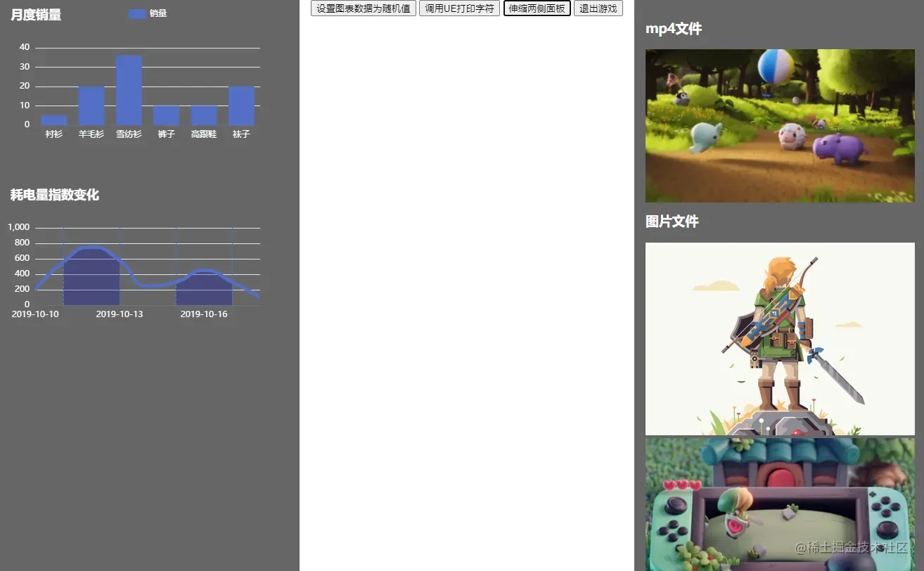
Task: Click the 雪纺衫 bar in sales chart
Action: (129, 90)
